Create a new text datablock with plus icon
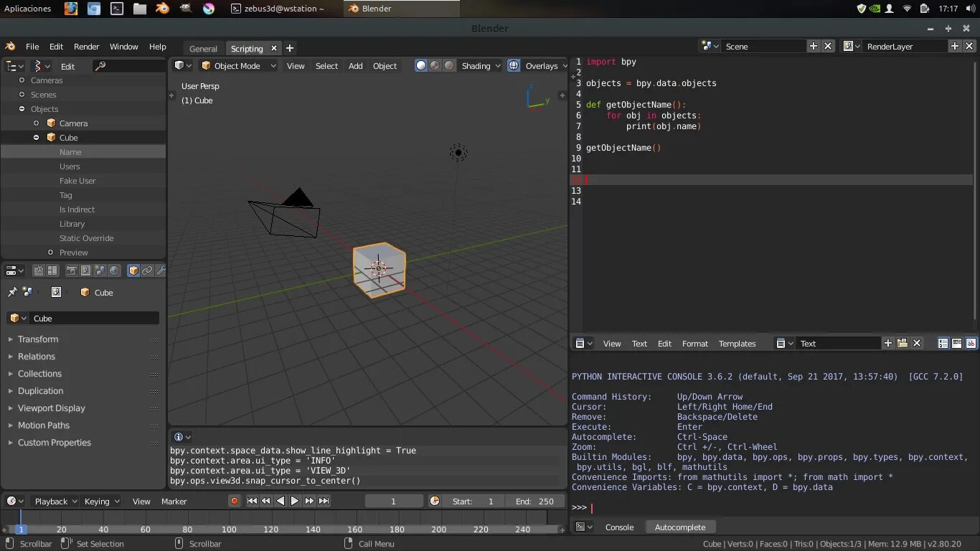Image resolution: width=980 pixels, height=551 pixels. click(x=887, y=344)
